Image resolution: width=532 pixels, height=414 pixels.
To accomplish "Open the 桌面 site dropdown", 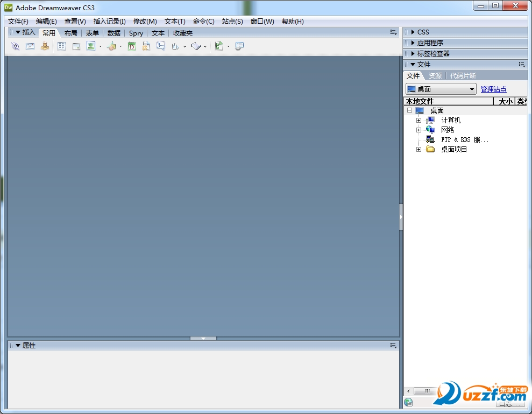I will (441, 89).
